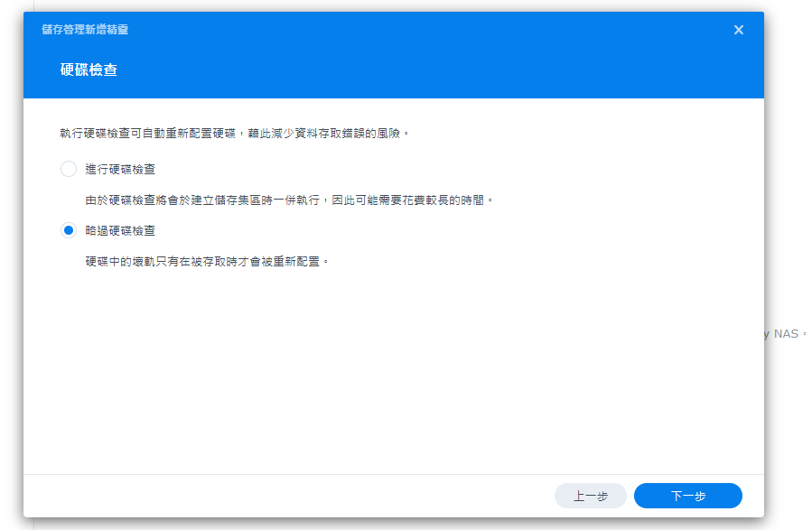
Task: Close the storage wizard with the X icon
Action: tap(738, 30)
